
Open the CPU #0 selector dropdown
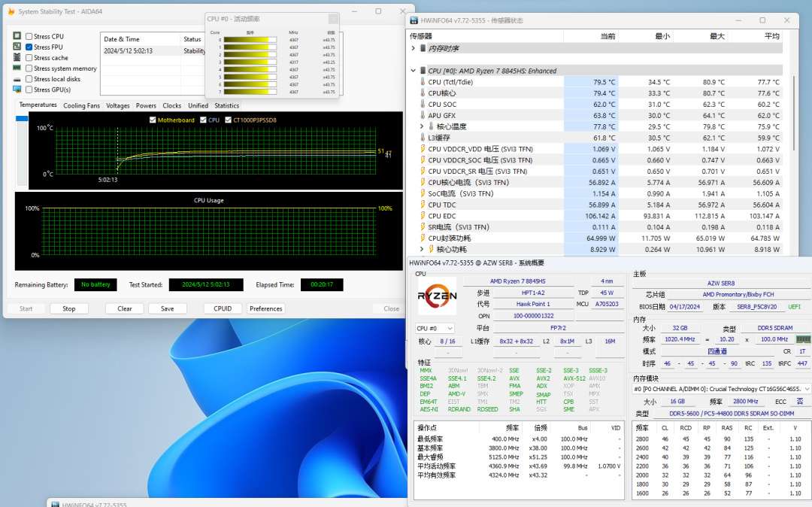click(435, 328)
